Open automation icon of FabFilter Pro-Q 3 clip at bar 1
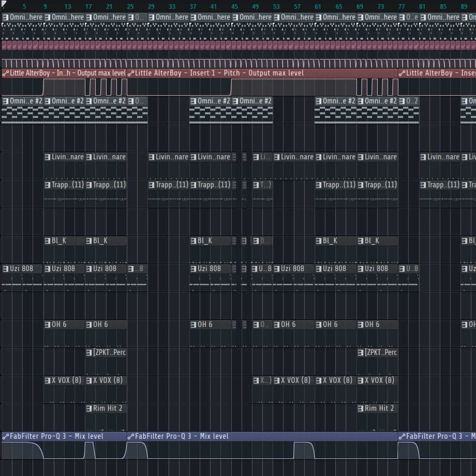 tap(6, 436)
